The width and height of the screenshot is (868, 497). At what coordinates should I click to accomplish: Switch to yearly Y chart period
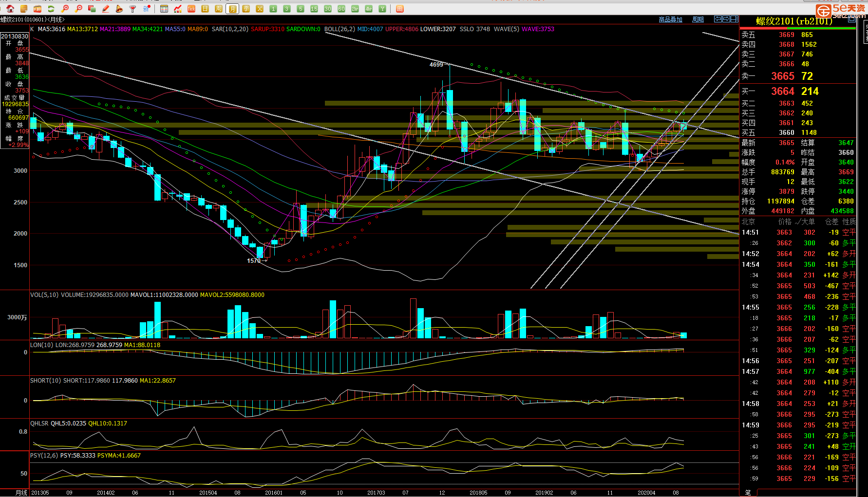[x=382, y=9]
